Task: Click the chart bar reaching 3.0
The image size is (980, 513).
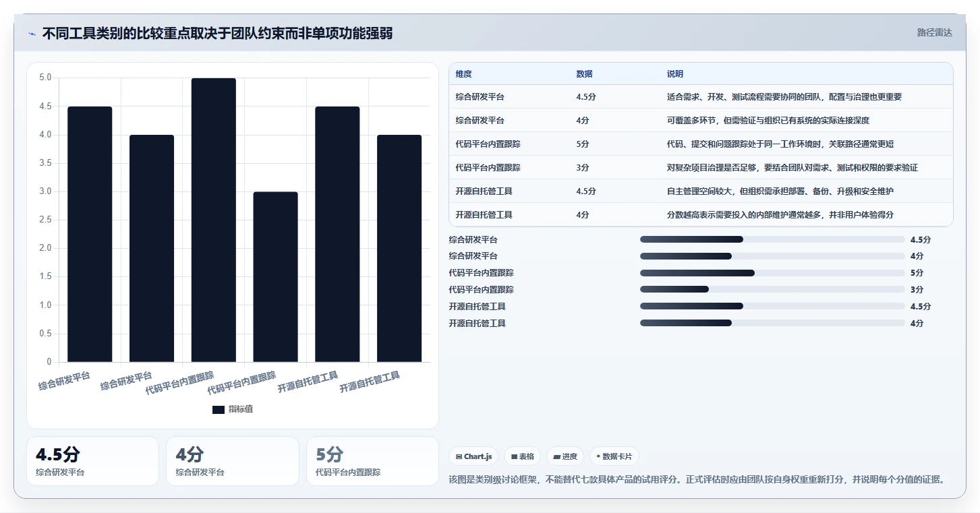Action: pos(275,277)
